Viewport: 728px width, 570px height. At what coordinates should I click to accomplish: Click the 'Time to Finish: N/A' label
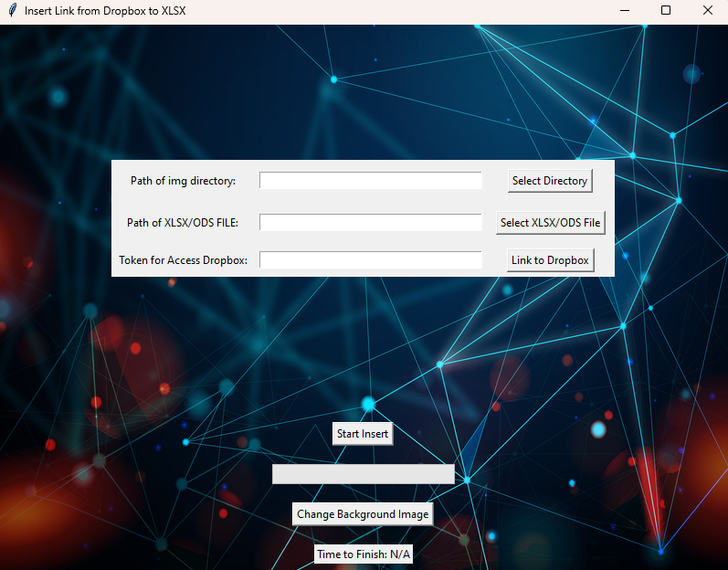[364, 554]
